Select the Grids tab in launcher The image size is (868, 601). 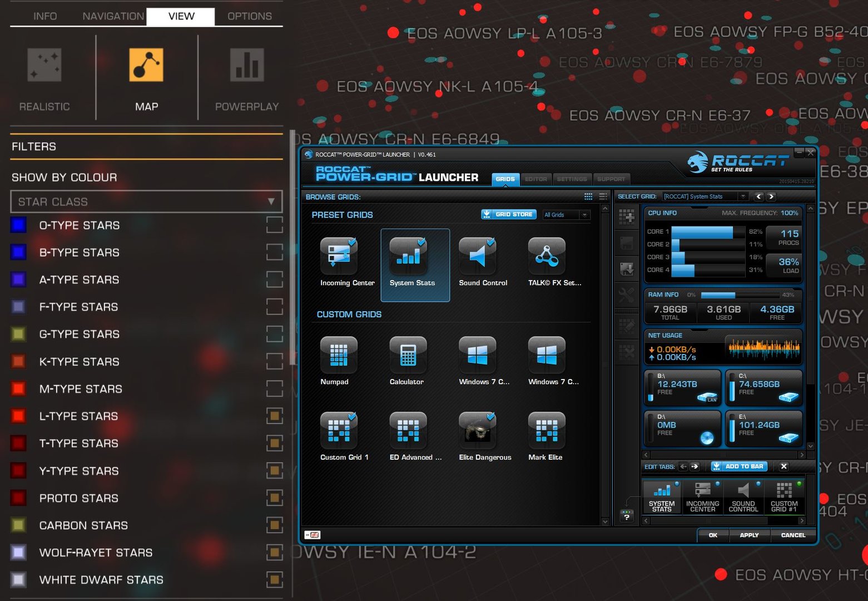tap(505, 179)
